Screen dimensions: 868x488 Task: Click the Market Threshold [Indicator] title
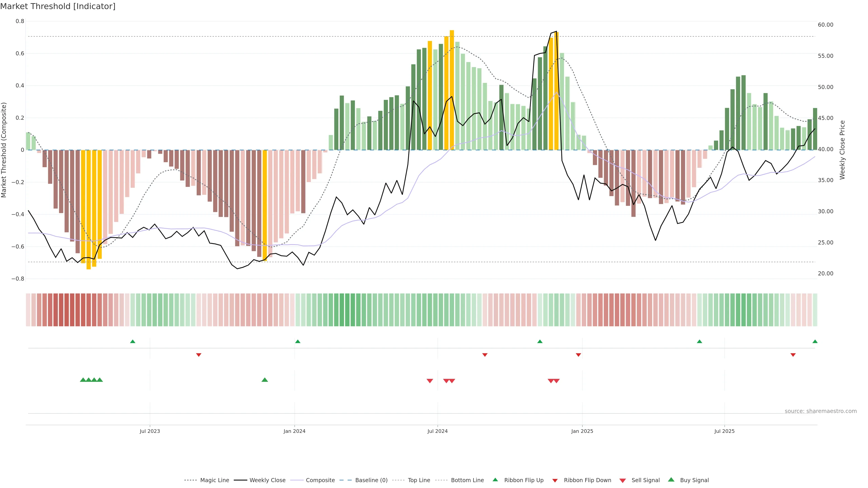pyautogui.click(x=58, y=6)
